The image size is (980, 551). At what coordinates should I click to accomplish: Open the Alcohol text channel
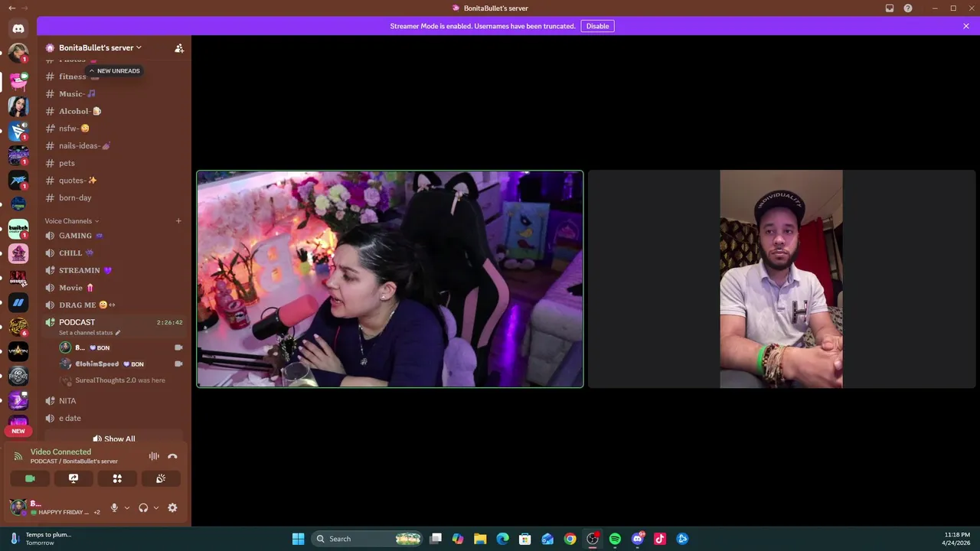tap(115, 111)
